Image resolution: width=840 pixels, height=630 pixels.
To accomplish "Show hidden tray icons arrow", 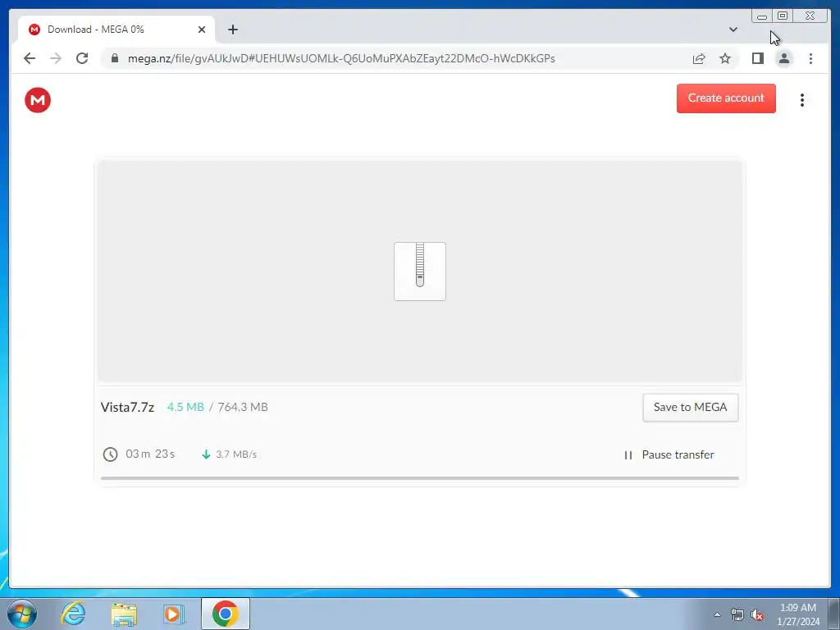I will tap(717, 614).
